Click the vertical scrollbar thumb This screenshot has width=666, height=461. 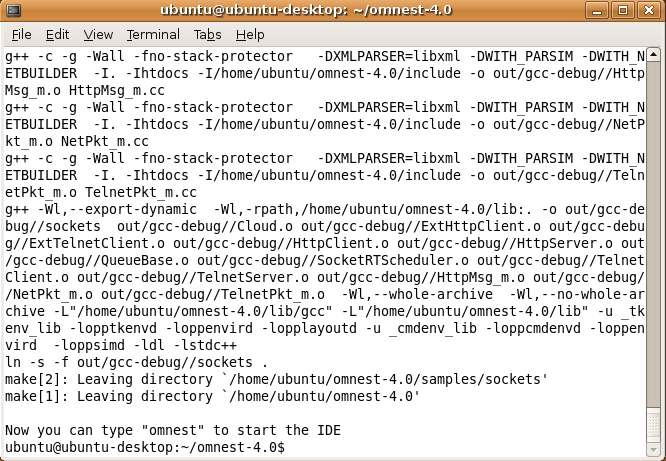click(653, 425)
